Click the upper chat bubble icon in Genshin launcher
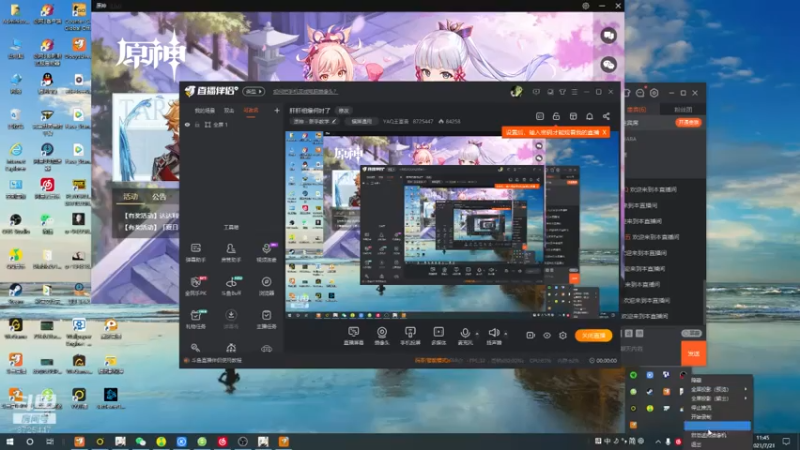This screenshot has width=800, height=450. click(x=608, y=36)
